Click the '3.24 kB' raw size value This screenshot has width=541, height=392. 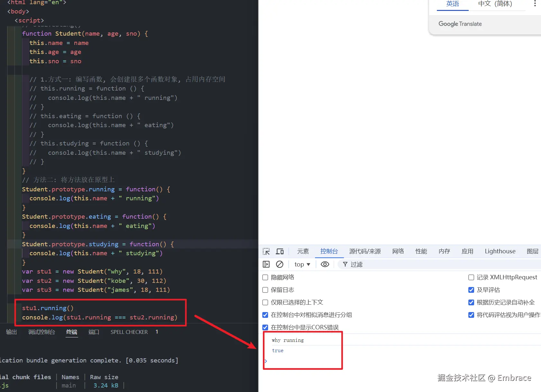point(106,386)
